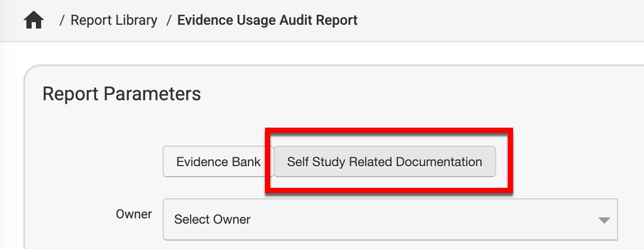644x249 pixels.
Task: Click the Select Owner placeholder text
Action: pos(212,219)
